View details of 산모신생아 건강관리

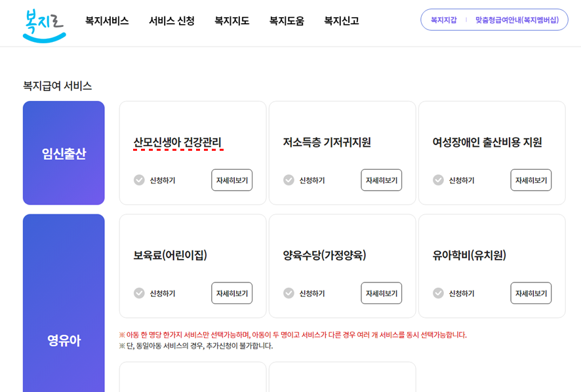click(x=232, y=180)
